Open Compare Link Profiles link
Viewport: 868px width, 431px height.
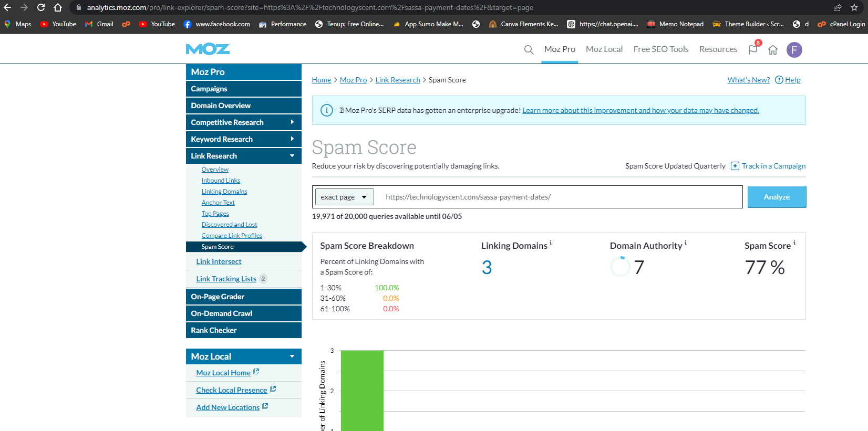232,236
